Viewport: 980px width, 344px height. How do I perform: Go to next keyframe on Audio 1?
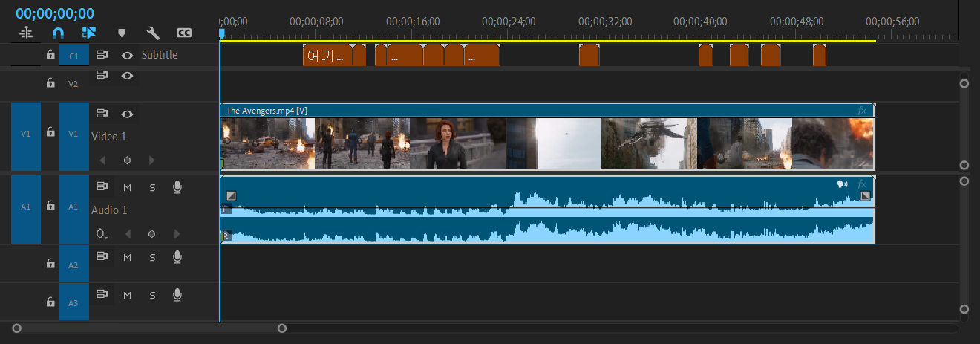pos(177,234)
